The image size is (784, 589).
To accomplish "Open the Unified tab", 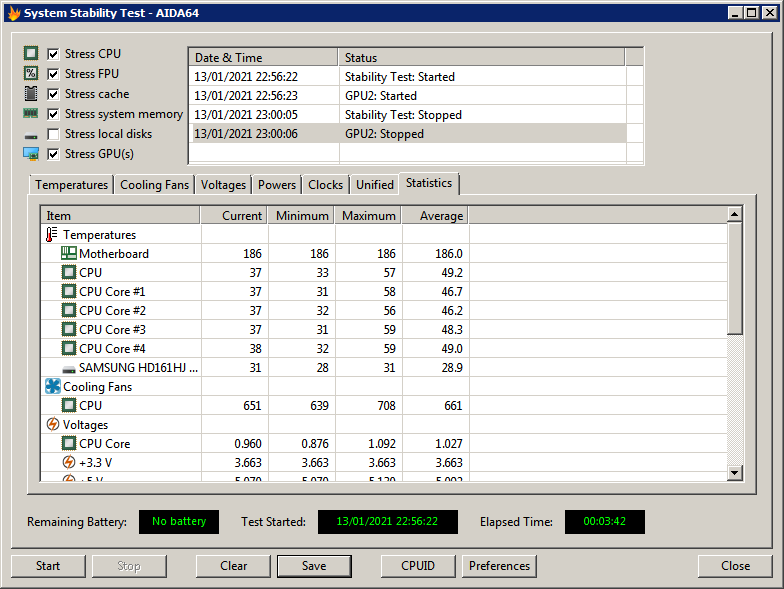I will (x=374, y=184).
